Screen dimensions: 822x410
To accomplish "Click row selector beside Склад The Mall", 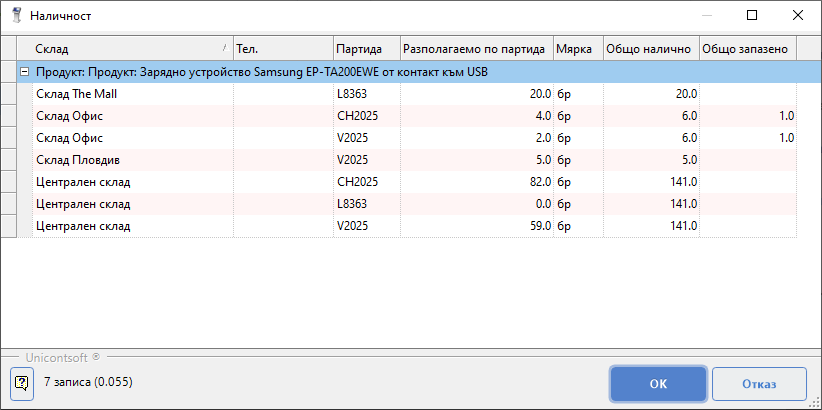I will click(x=9, y=94).
